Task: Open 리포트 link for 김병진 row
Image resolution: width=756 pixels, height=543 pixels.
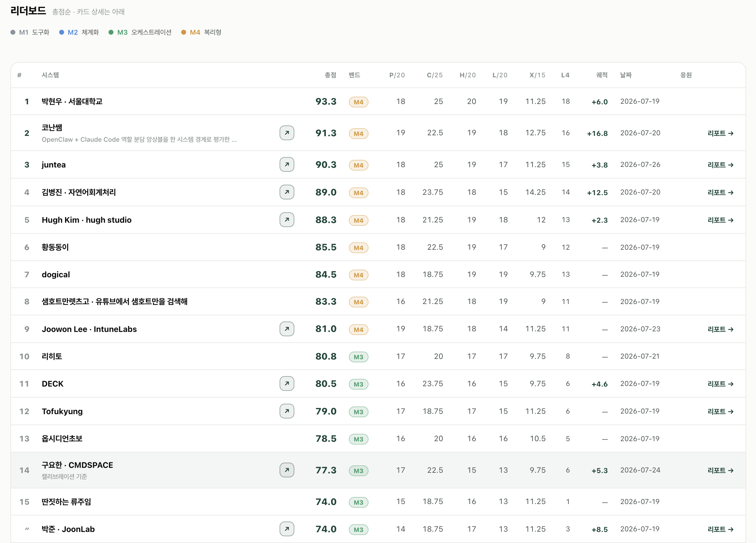Action: tap(720, 192)
